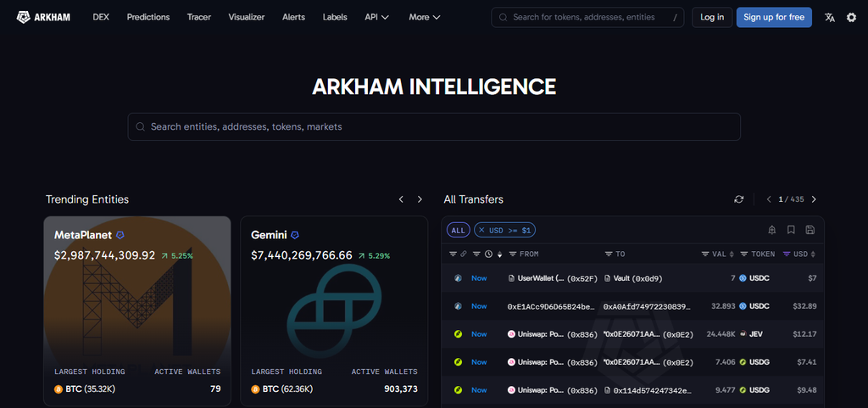
Task: Open the Tracer nav item
Action: click(198, 17)
